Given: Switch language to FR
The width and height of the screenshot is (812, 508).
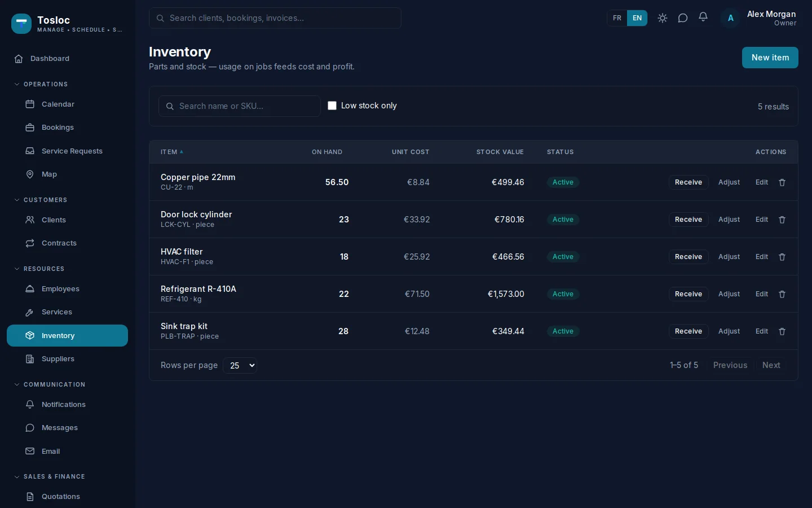Looking at the screenshot, I should (617, 18).
